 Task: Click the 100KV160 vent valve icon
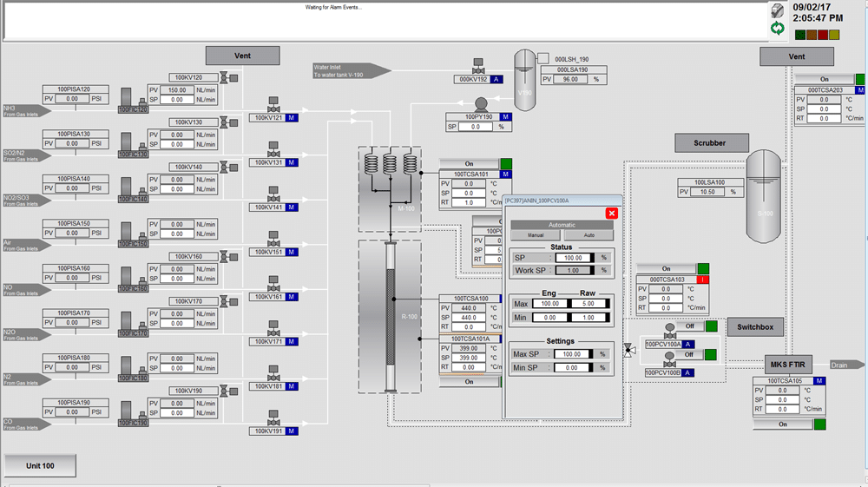coord(228,257)
